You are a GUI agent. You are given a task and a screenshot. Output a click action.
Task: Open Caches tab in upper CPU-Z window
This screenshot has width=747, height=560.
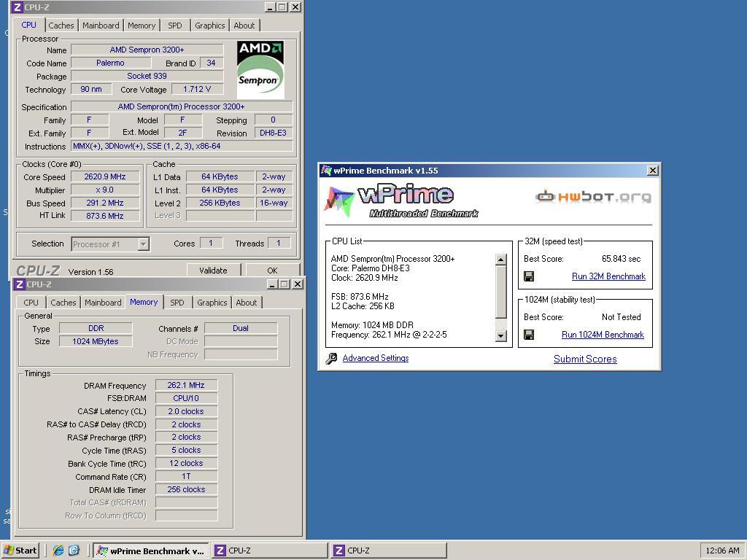coord(61,26)
